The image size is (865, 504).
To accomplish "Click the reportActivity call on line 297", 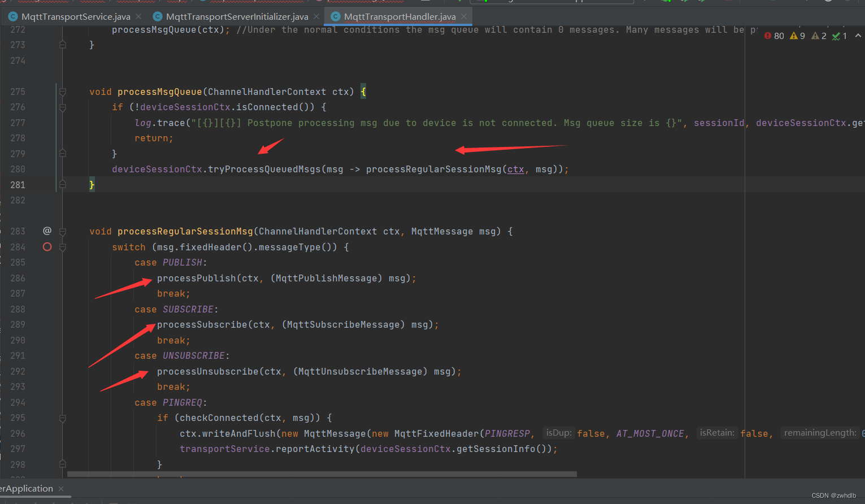I will tap(315, 449).
